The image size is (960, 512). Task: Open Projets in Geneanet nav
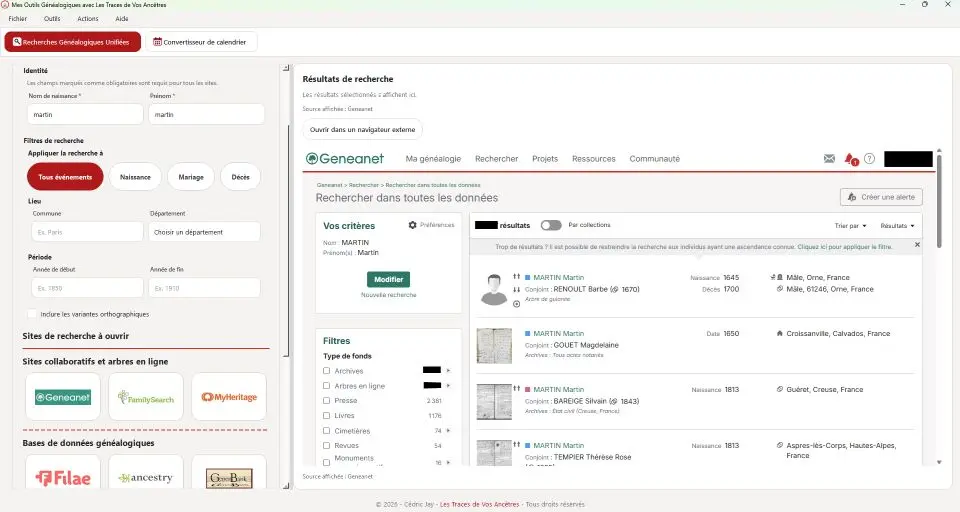point(545,159)
